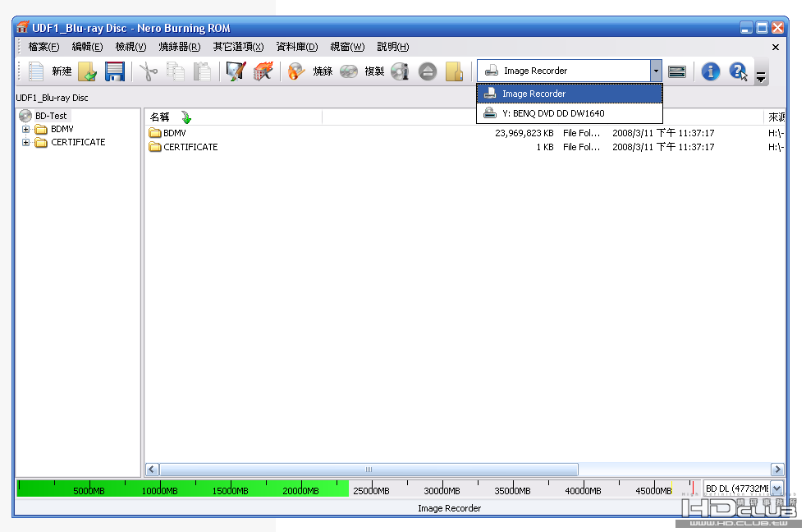Open toolbar overflow options arrow
This screenshot has height=532, width=806.
(761, 77)
